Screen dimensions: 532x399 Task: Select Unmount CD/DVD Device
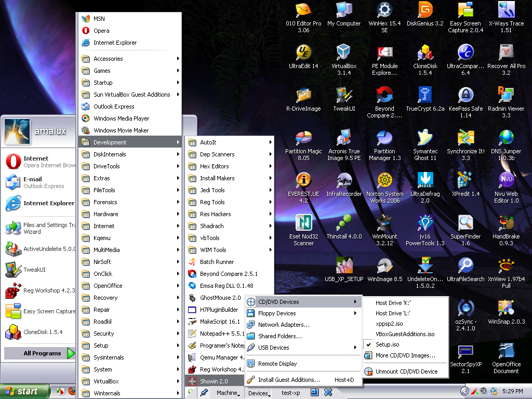coord(406,371)
